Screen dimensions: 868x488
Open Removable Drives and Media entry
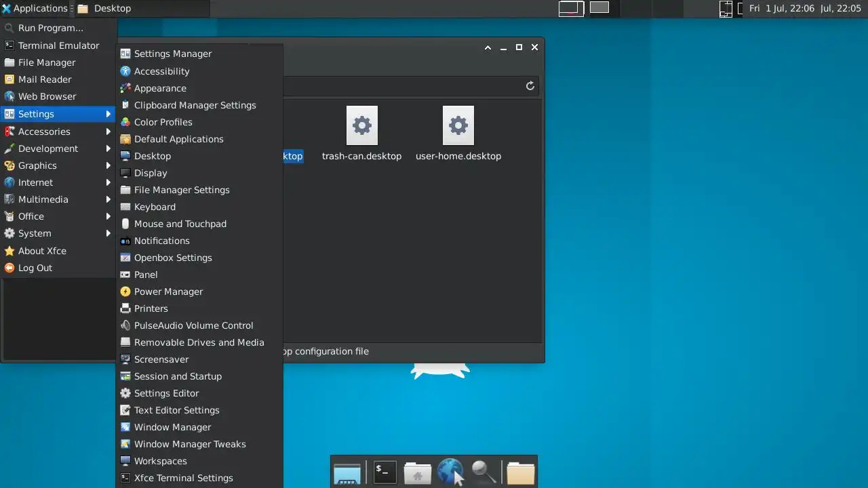click(199, 342)
